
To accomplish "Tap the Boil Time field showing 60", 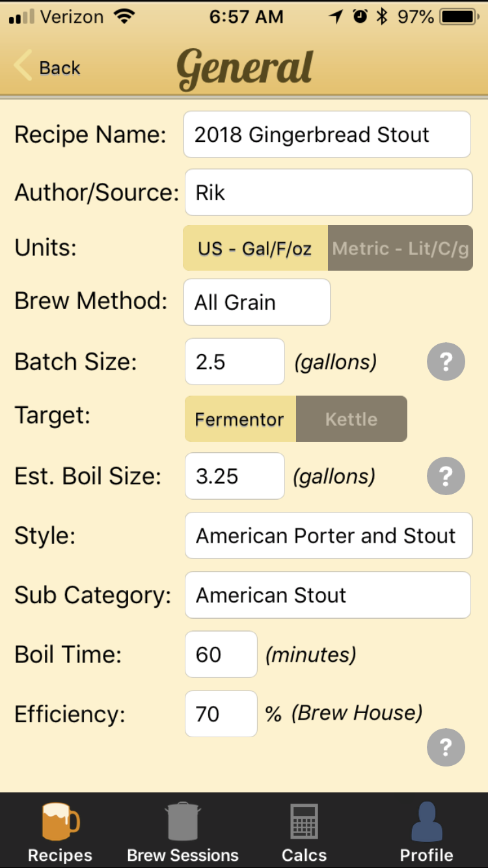I will click(x=221, y=655).
